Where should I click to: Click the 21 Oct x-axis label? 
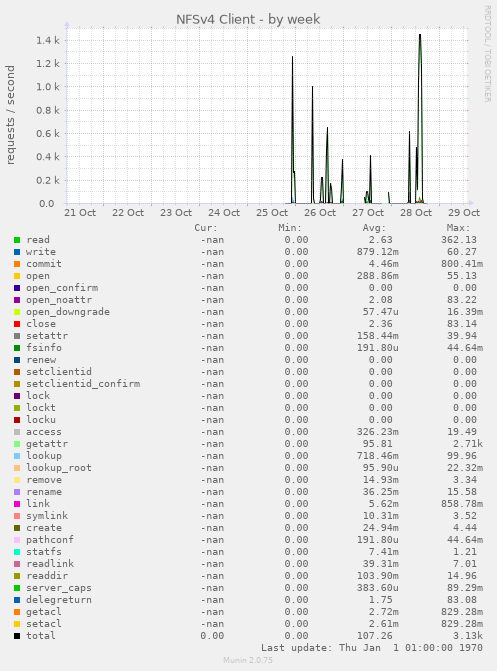pyautogui.click(x=80, y=213)
